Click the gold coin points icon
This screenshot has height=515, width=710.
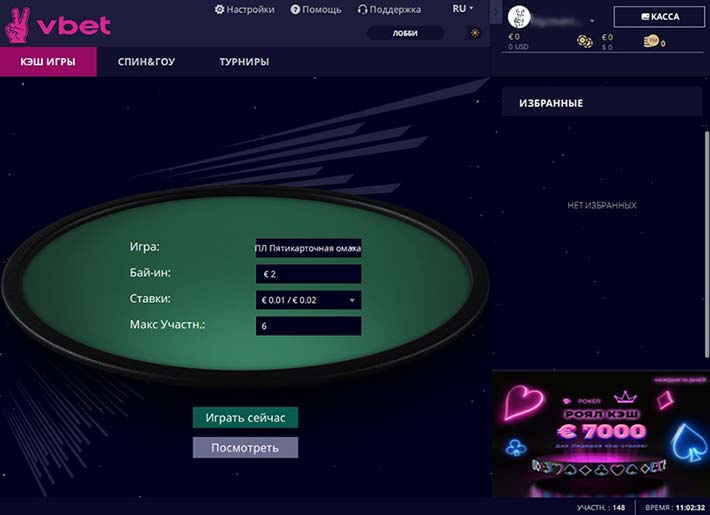click(651, 41)
